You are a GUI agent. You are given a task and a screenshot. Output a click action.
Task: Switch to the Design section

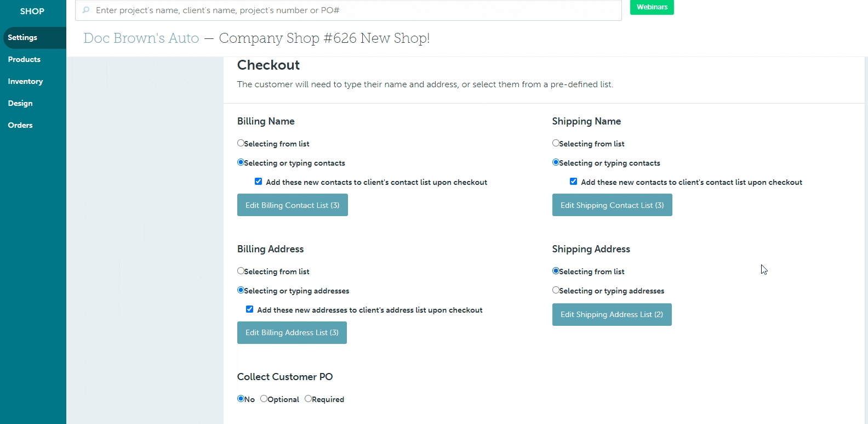coord(20,103)
